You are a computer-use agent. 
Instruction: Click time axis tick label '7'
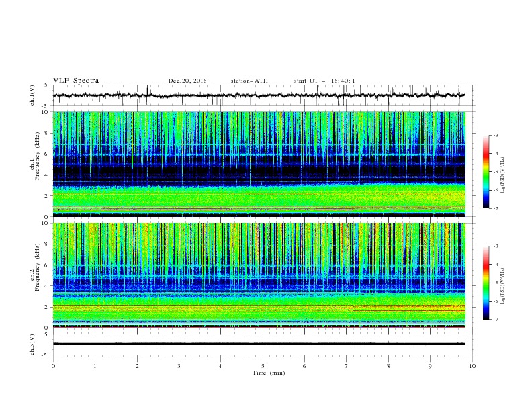(347, 366)
